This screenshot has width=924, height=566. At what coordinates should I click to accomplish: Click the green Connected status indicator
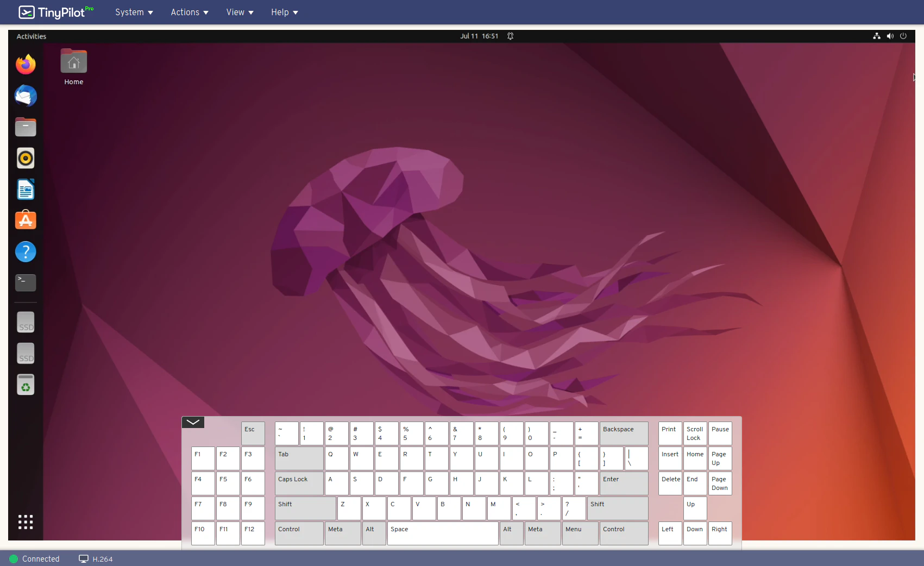pos(14,559)
